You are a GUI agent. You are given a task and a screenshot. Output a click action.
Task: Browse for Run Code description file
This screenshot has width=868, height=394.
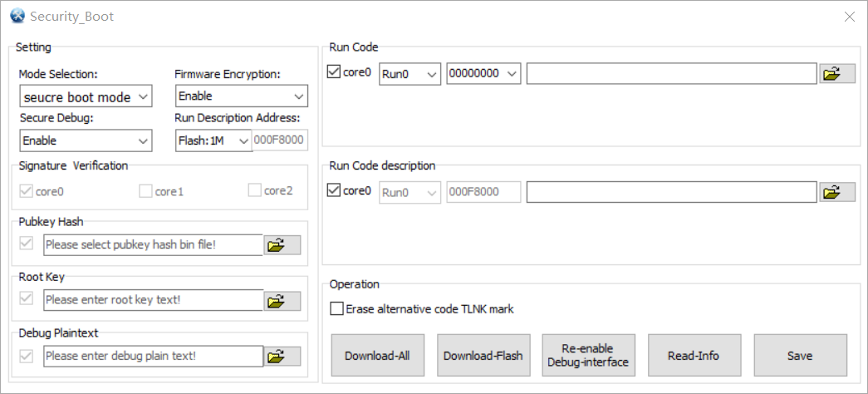837,192
